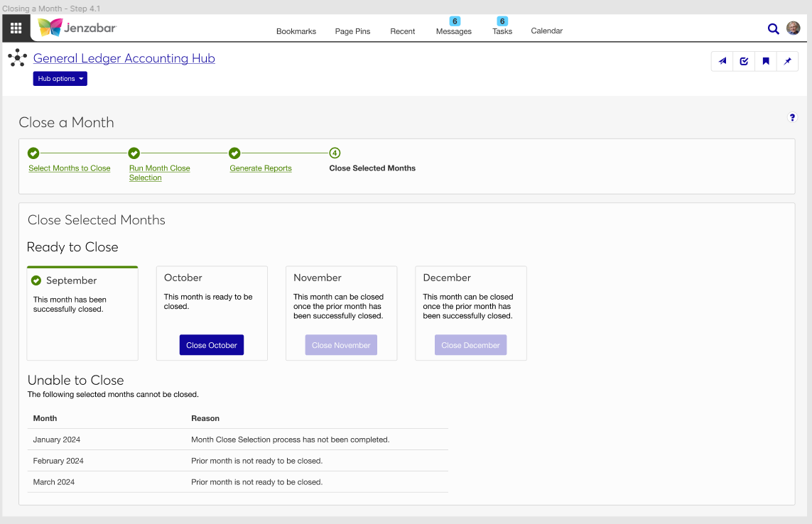This screenshot has width=812, height=524.
Task: Pin this page using the pushpin icon
Action: pos(787,61)
